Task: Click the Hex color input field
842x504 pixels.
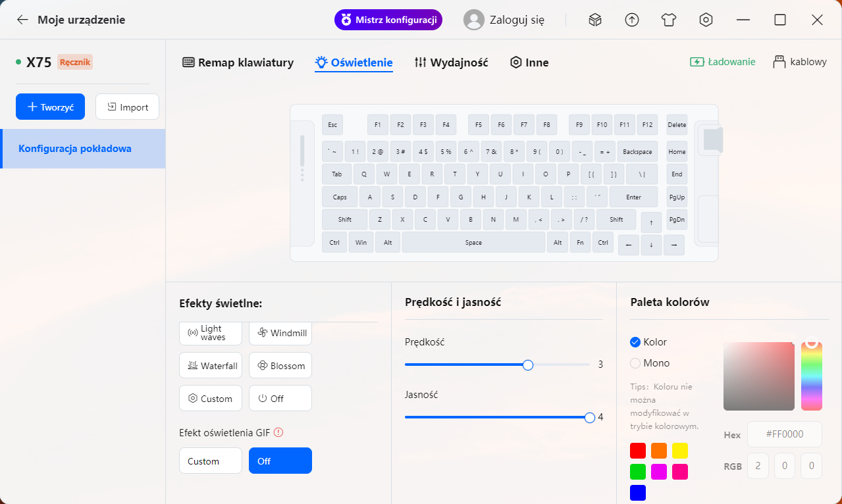Action: click(x=784, y=434)
